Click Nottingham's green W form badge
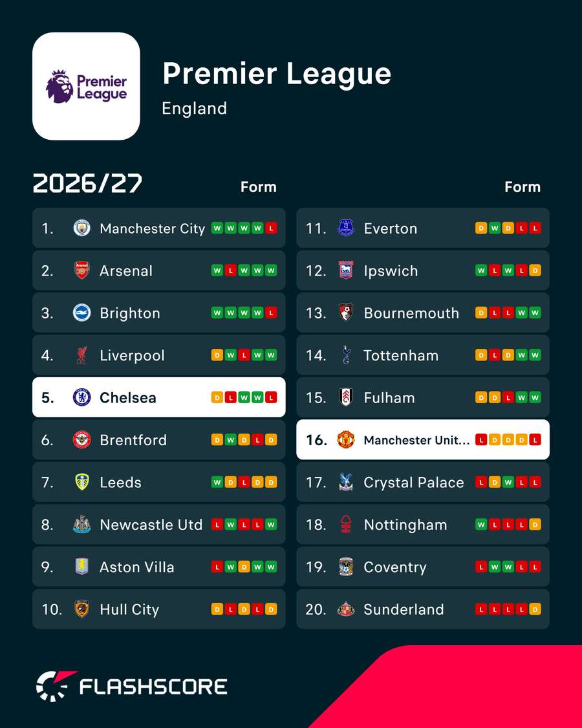Viewport: 582px width, 728px height. (x=481, y=524)
